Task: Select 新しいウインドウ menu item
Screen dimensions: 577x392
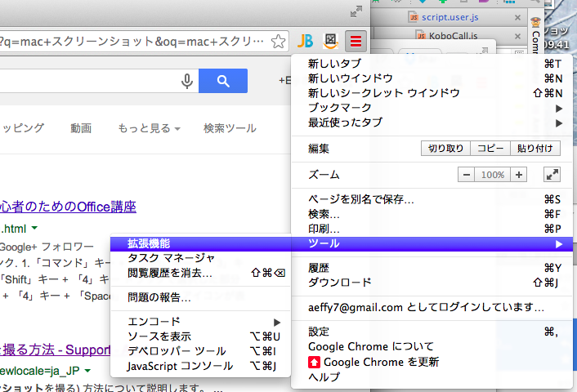Action: pyautogui.click(x=432, y=78)
